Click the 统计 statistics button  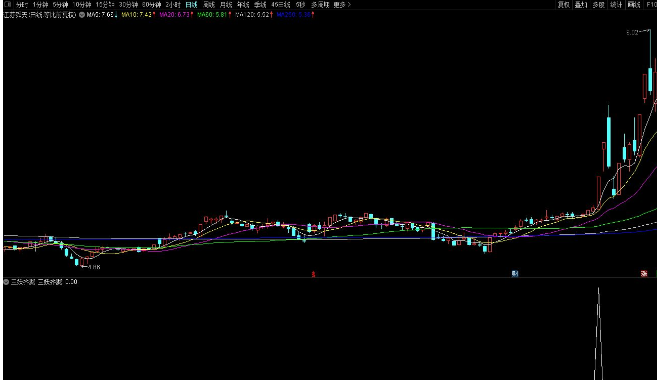pos(616,5)
